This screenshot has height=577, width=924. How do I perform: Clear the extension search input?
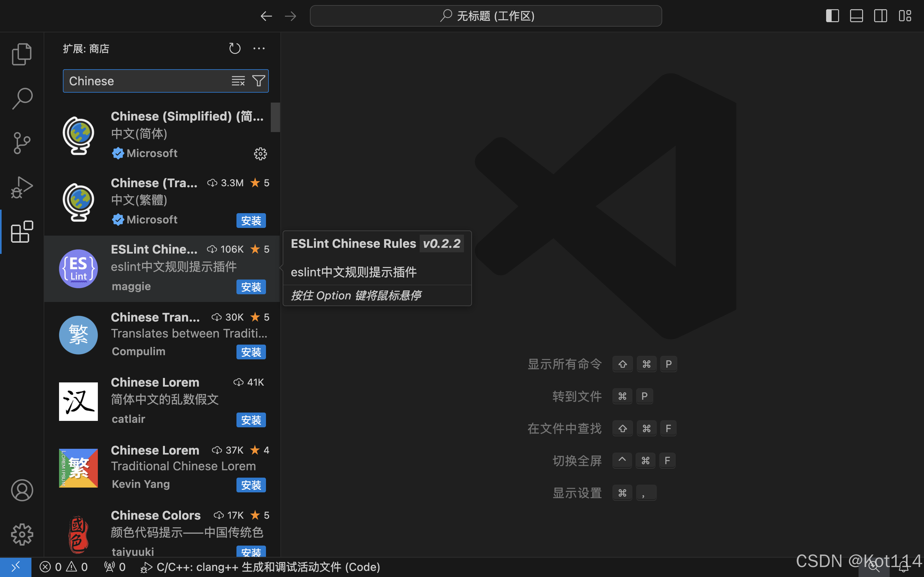[x=238, y=80]
